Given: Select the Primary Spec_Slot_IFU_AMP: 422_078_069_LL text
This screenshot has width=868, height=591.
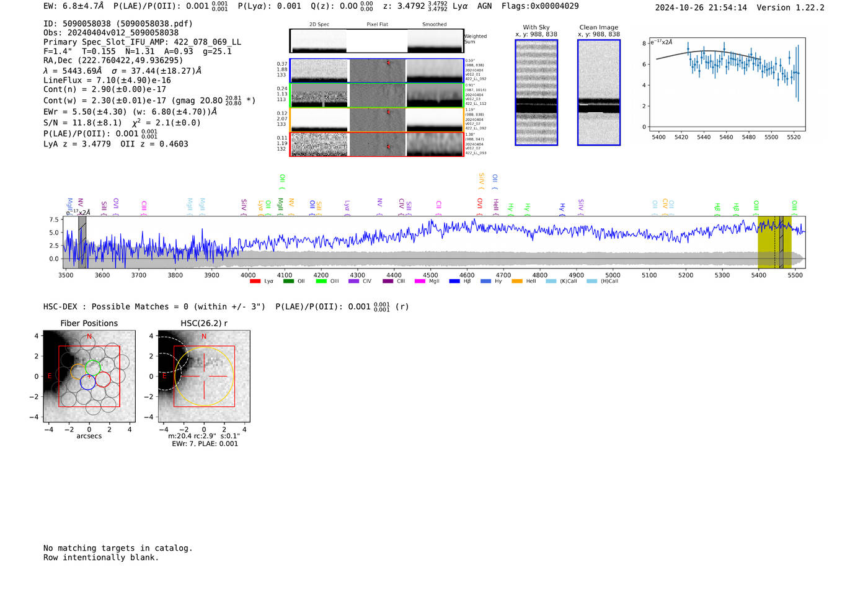Looking at the screenshot, I should pyautogui.click(x=142, y=42).
